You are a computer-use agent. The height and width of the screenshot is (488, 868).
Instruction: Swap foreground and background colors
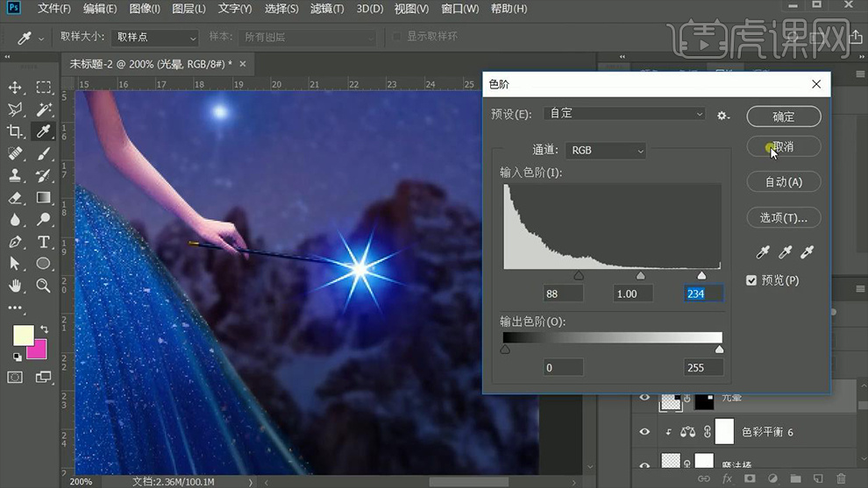coord(45,329)
